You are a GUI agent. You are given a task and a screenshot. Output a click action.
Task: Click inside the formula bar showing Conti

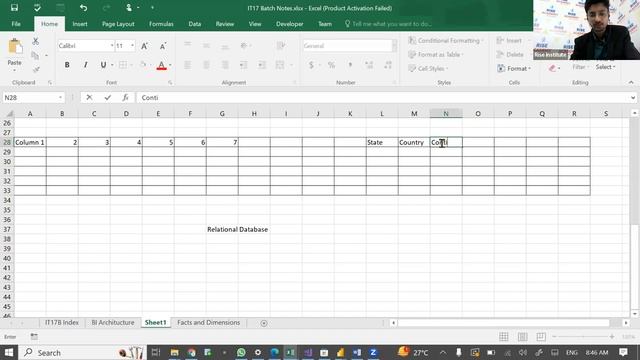click(x=383, y=98)
